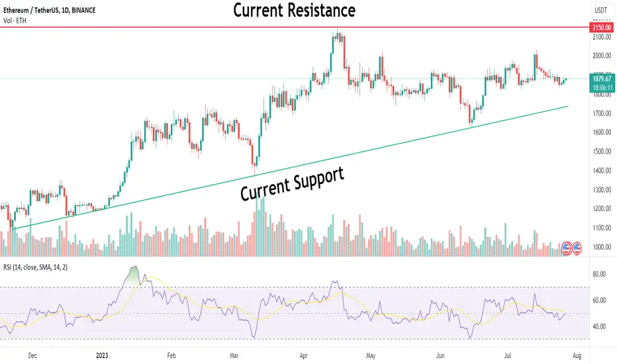
Task: Click the red 2150.00 price label
Action: point(602,28)
